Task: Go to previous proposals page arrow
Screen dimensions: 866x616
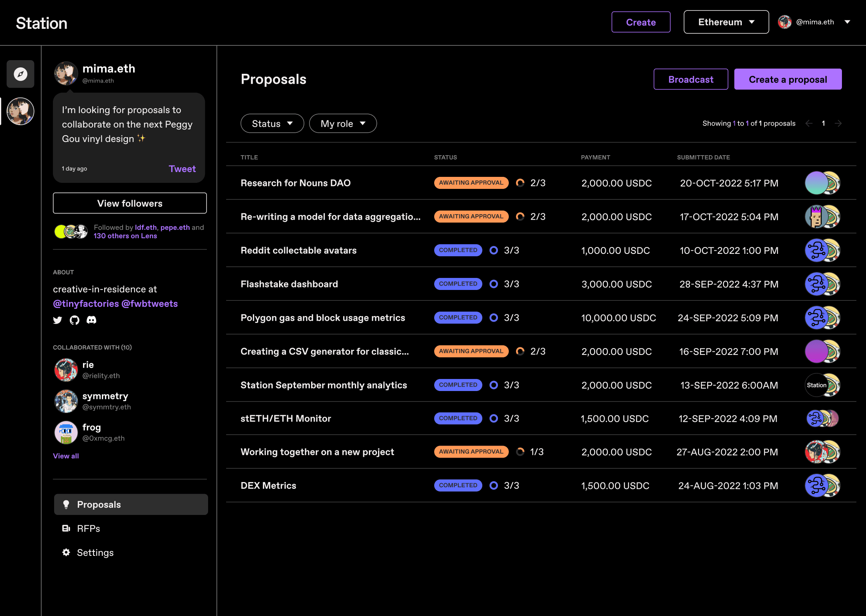Action: click(x=809, y=124)
